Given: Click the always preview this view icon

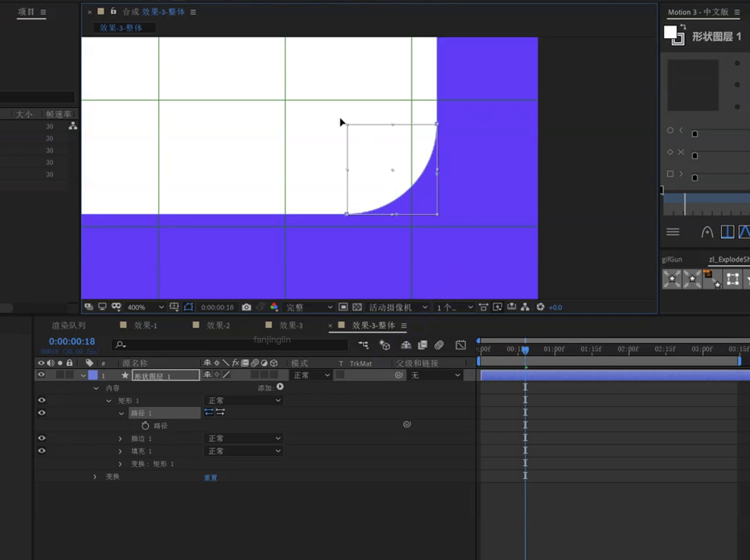Looking at the screenshot, I should pyautogui.click(x=89, y=307).
